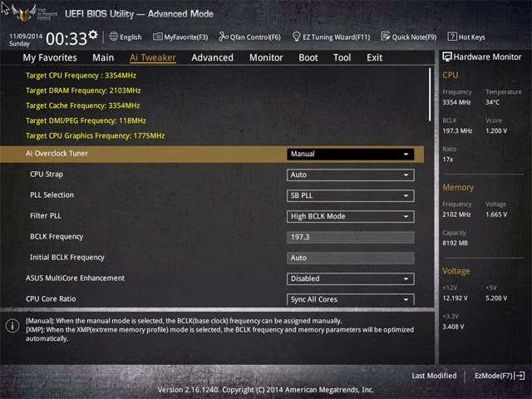The image size is (532, 399).
Task: Select the Initial BCLK Frequency label
Action: click(67, 258)
